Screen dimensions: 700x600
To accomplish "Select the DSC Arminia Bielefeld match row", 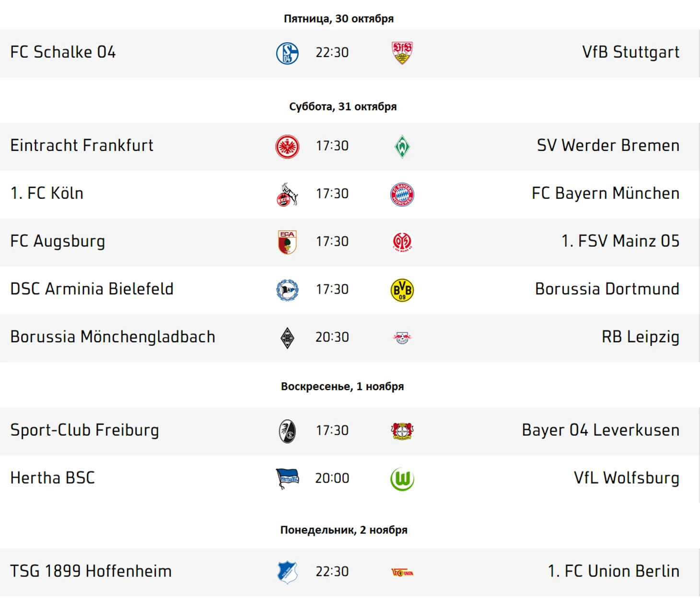I will pyautogui.click(x=350, y=290).
